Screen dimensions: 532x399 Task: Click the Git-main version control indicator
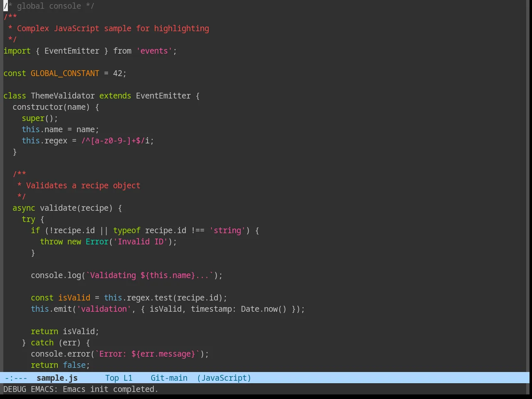169,378
